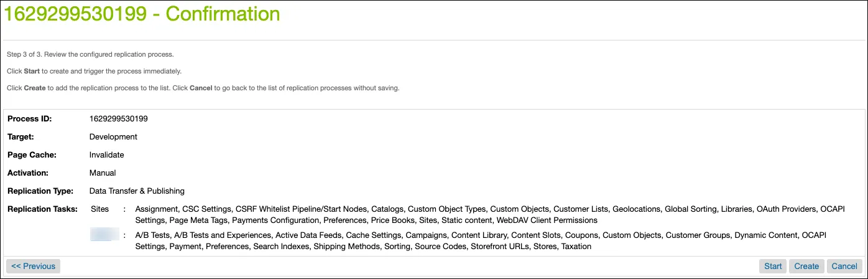Click the Target label

point(21,137)
